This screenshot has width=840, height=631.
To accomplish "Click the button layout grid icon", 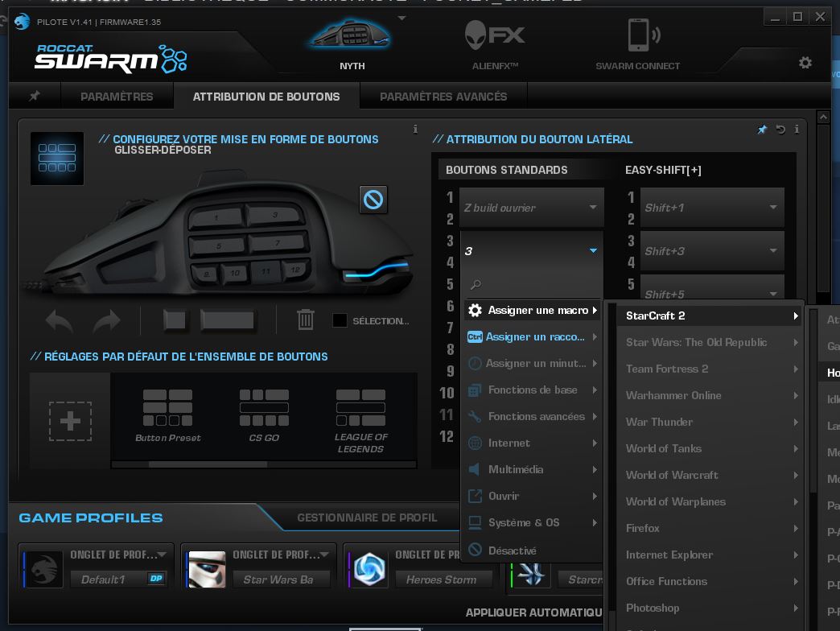I will [x=57, y=158].
